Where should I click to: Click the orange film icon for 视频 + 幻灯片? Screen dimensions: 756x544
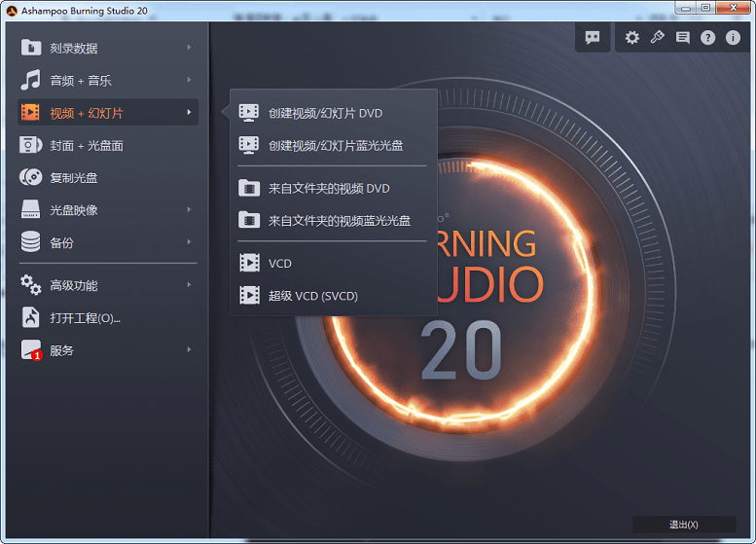pos(30,112)
